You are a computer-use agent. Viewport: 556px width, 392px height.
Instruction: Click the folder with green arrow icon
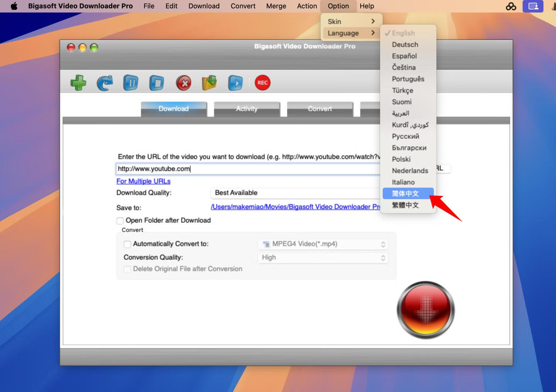coord(209,83)
